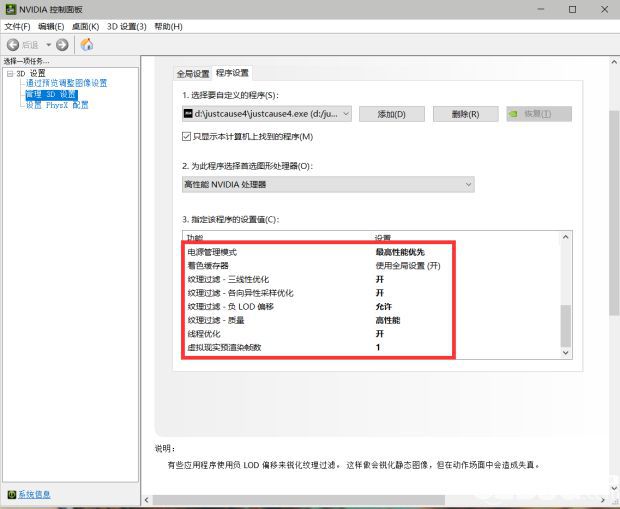Image resolution: width=620 pixels, height=509 pixels.
Task: Click the 高性能 quality value
Action: coord(388,320)
